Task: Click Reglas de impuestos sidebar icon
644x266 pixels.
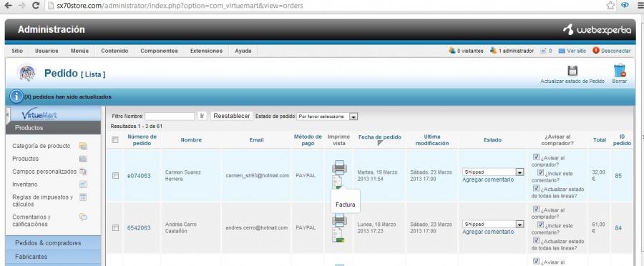Action: pos(83,197)
